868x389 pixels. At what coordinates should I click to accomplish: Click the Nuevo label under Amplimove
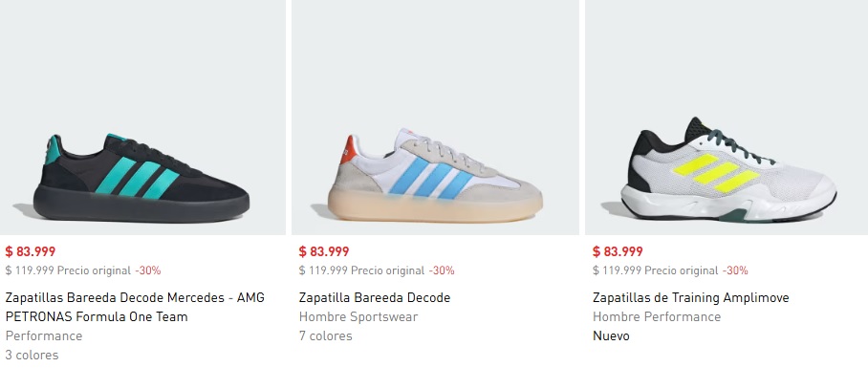[611, 335]
